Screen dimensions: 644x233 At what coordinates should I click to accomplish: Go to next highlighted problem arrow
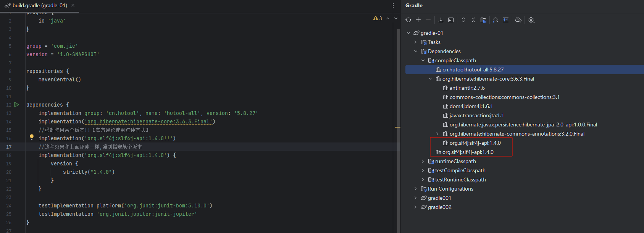point(396,18)
